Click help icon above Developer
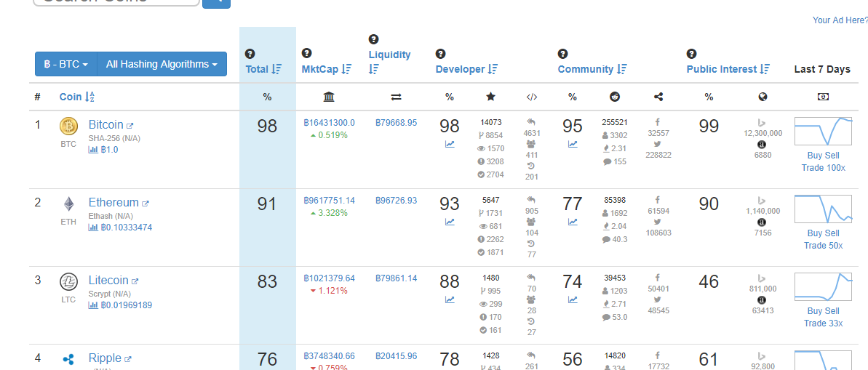 tap(441, 54)
